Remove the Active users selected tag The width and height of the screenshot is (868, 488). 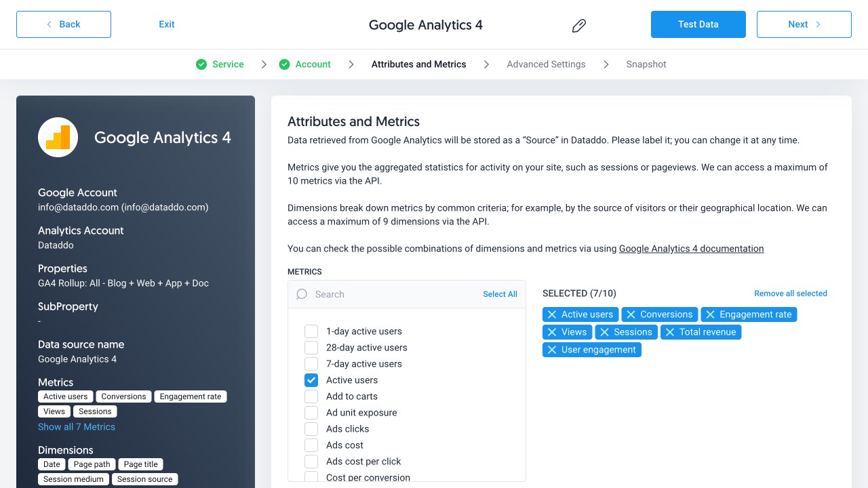tap(552, 314)
